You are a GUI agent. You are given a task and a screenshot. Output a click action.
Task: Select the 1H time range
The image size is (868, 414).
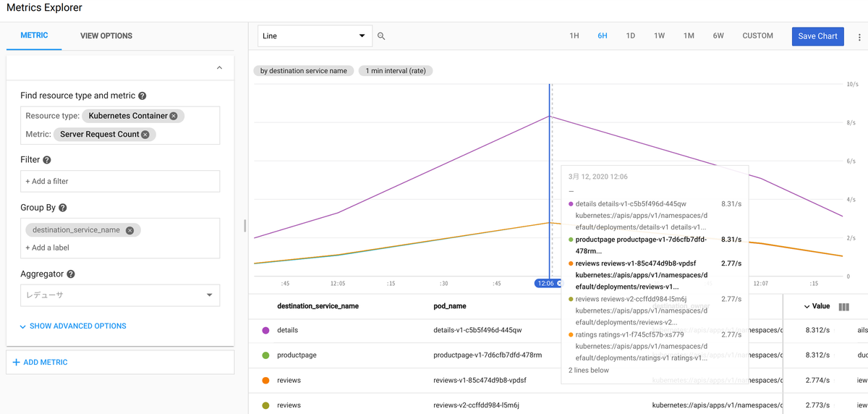coord(574,35)
